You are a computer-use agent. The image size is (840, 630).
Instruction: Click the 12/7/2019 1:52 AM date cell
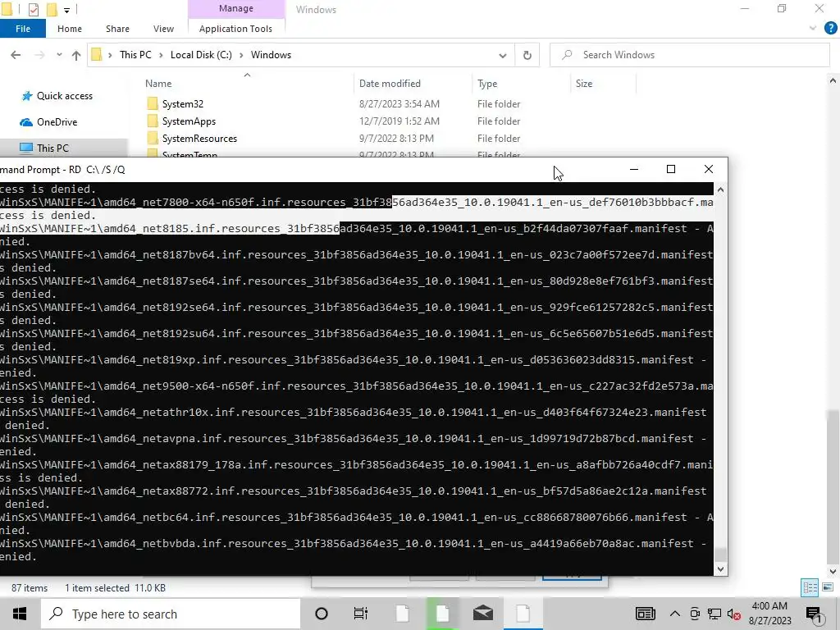pos(399,121)
